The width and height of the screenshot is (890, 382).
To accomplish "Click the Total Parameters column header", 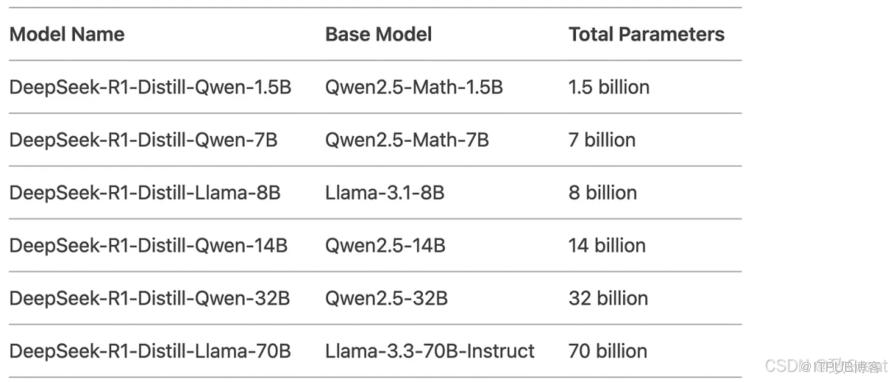I will (x=646, y=34).
